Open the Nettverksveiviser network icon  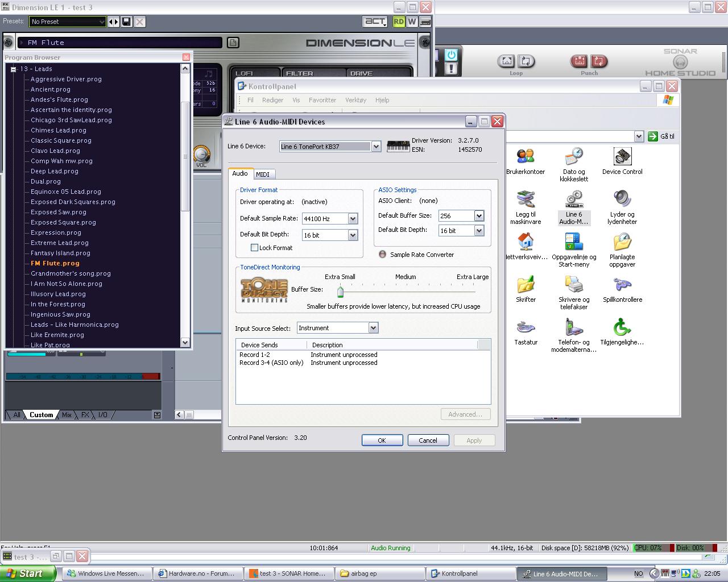tap(526, 246)
